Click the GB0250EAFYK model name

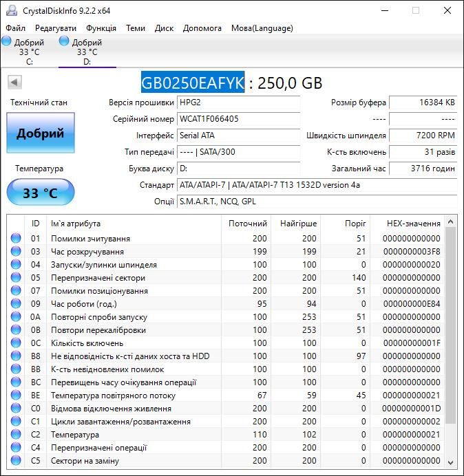coord(193,83)
